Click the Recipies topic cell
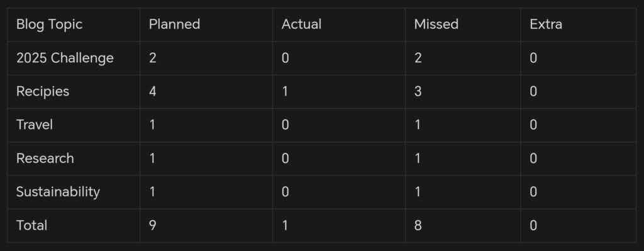Image resolution: width=644 pixels, height=251 pixels. pos(43,91)
